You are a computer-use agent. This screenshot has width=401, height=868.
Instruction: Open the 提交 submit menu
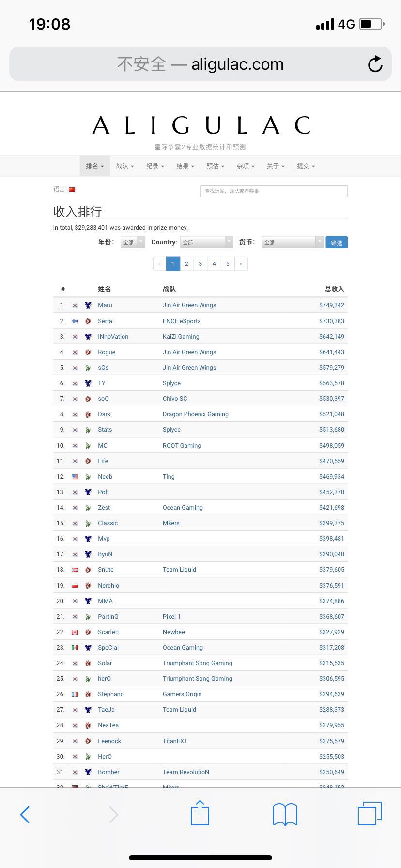[x=306, y=166]
